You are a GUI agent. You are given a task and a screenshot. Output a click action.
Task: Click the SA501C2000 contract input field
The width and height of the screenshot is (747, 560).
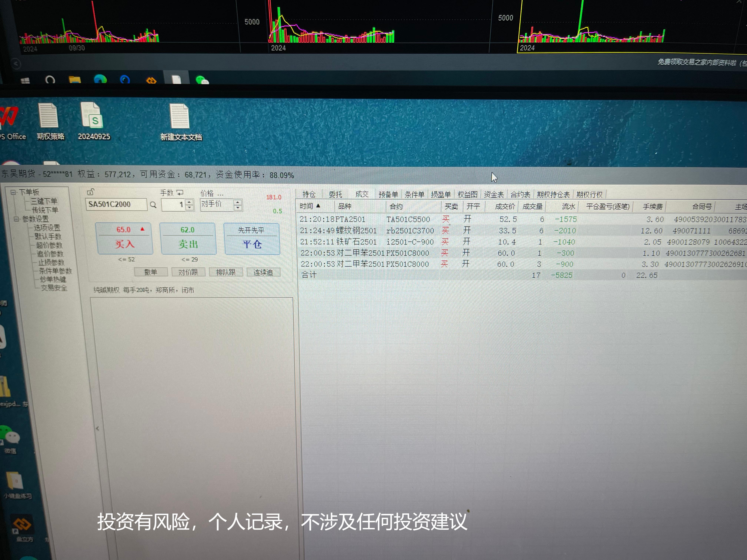pos(117,205)
